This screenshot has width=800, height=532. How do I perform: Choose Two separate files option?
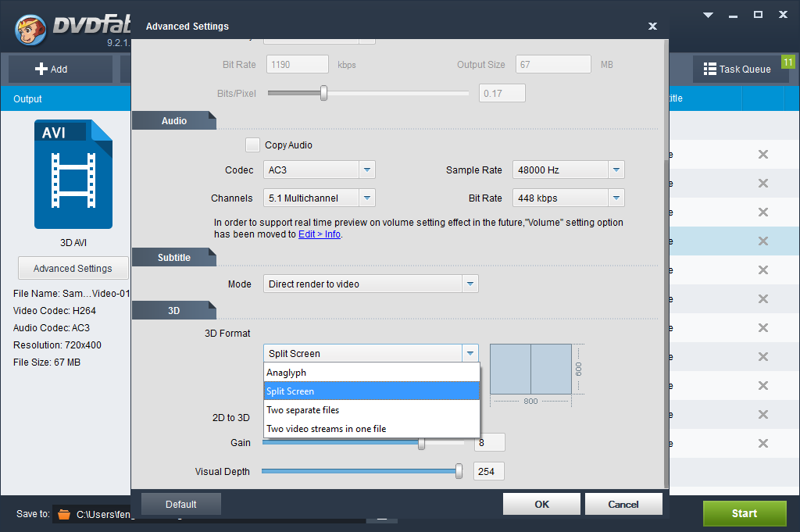pos(372,410)
